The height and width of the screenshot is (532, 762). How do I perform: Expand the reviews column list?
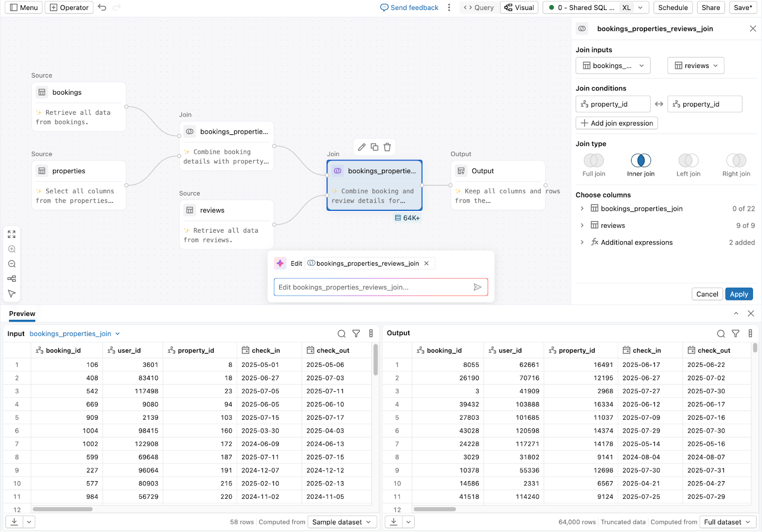(582, 225)
